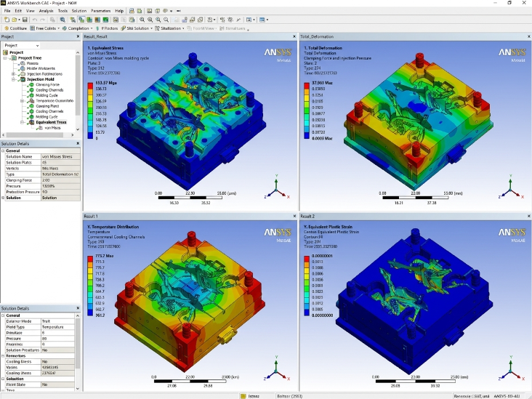Collapse the Renmertors section
Screen dimensions: 532x399
3,356
